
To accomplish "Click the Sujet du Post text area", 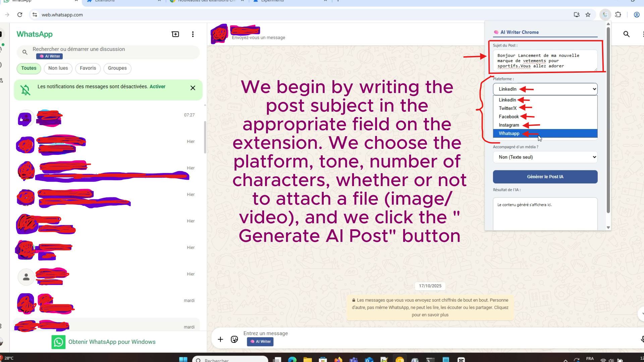I will pos(545,61).
